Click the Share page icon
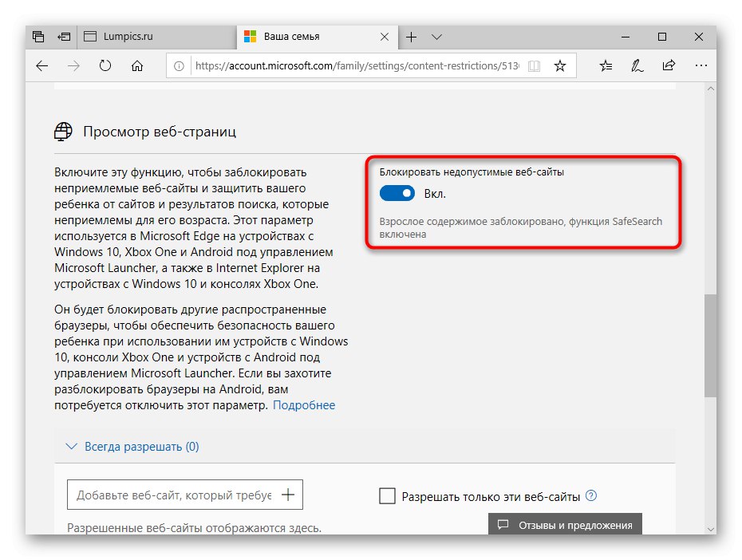The height and width of the screenshot is (560, 742). [669, 66]
